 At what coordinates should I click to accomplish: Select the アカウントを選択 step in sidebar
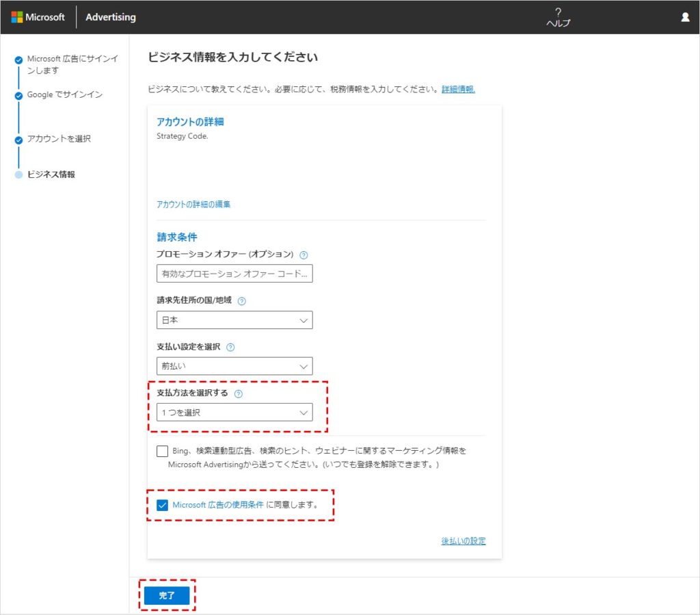[x=59, y=139]
